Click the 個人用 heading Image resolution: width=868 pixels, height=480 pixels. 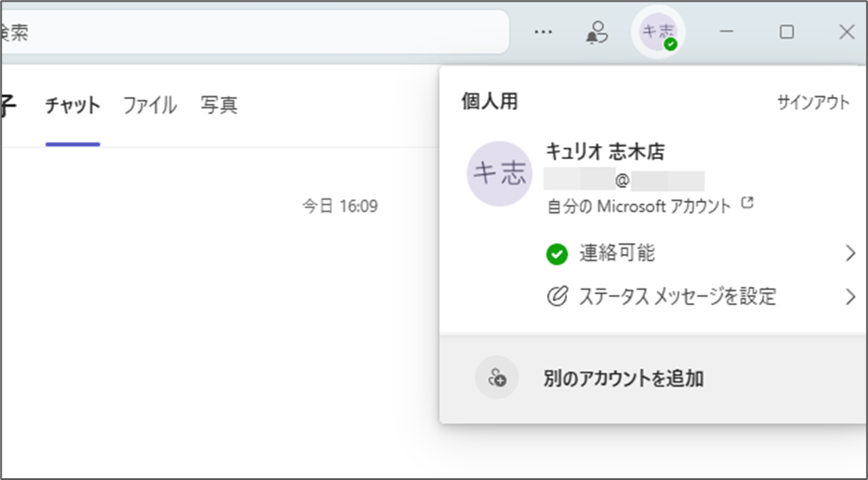coord(490,101)
